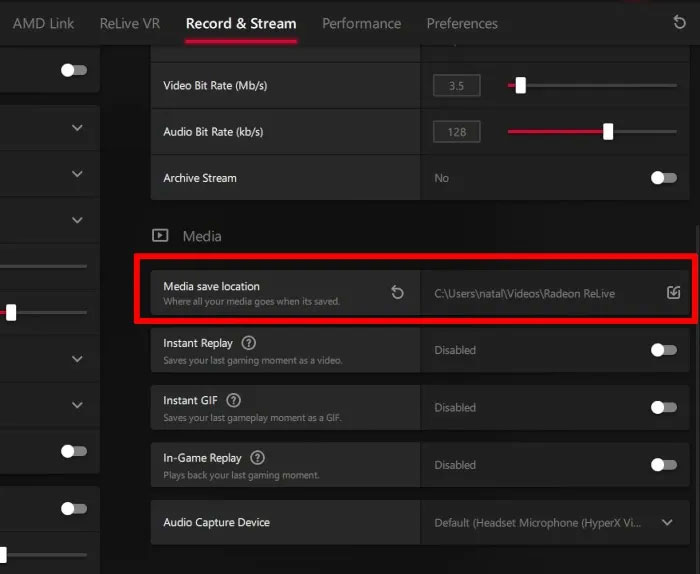Click the Instant GIF "Disabled" status
700x574 pixels.
(x=455, y=408)
